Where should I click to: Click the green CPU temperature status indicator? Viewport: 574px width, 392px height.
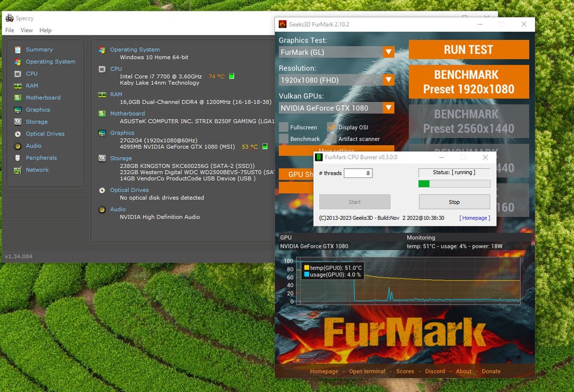[231, 76]
